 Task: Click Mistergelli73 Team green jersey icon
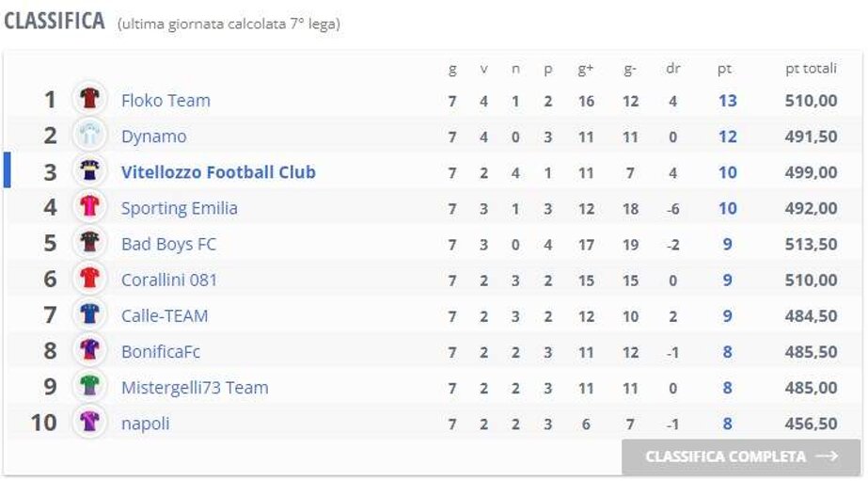point(89,387)
